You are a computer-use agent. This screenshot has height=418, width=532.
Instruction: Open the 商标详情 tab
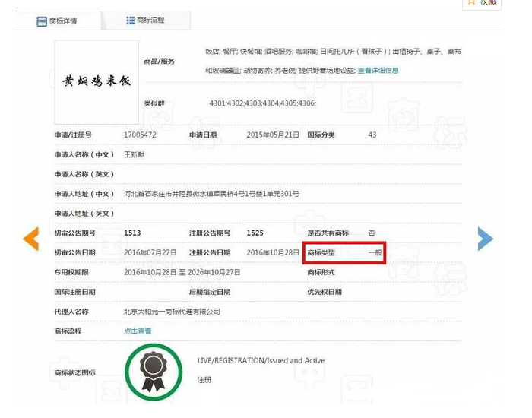[64, 21]
